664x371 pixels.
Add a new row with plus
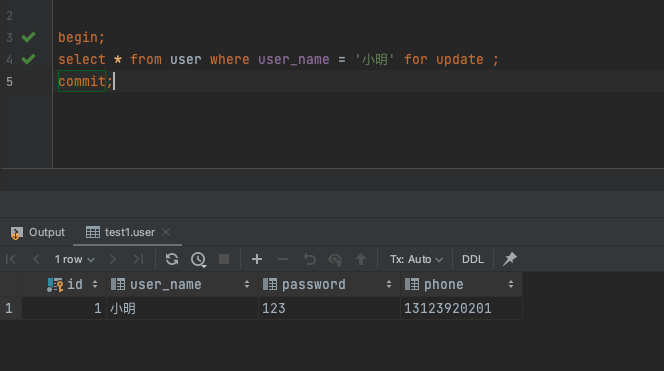pos(257,259)
